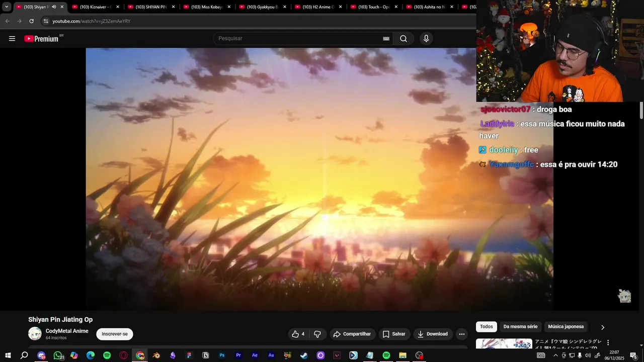Viewport: 644px width, 362px height.
Task: Click the Salvar save button
Action: 394,334
